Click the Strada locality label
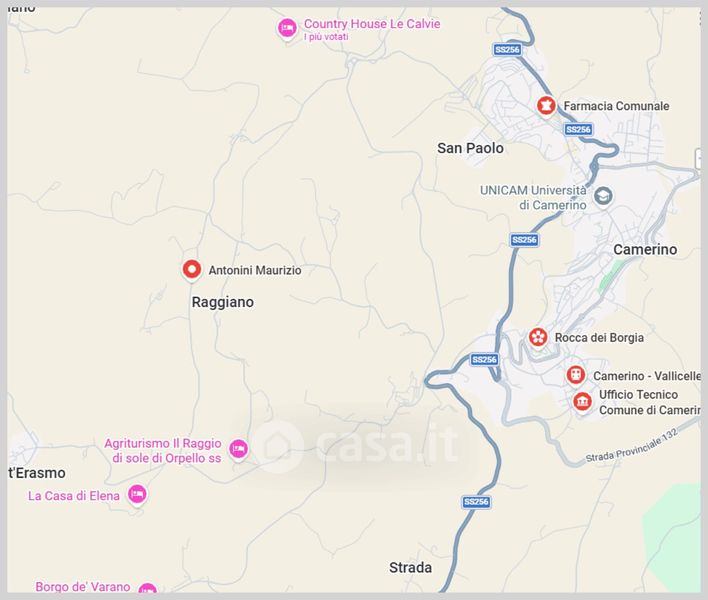The height and width of the screenshot is (600, 708). tap(410, 567)
